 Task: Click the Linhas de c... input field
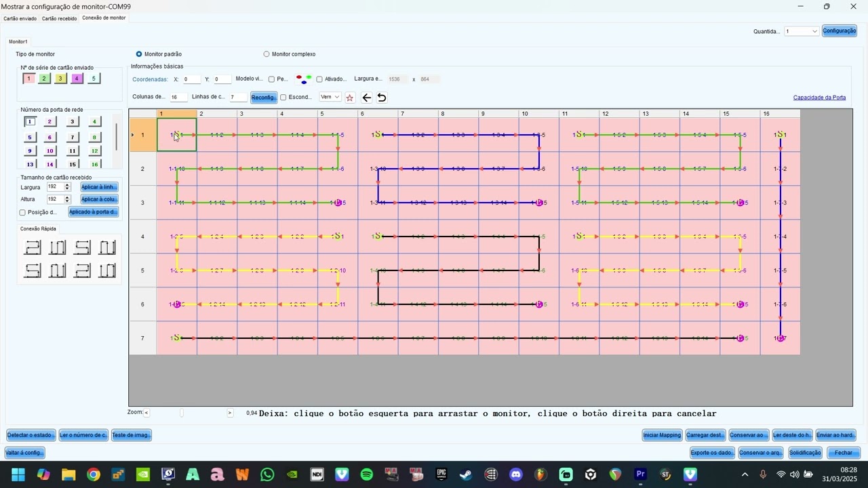tap(238, 98)
